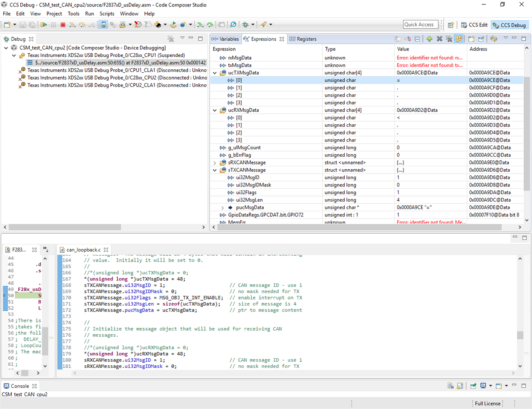Collapse all rows in Expressions view
532x409 pixels.
[x=417, y=39]
